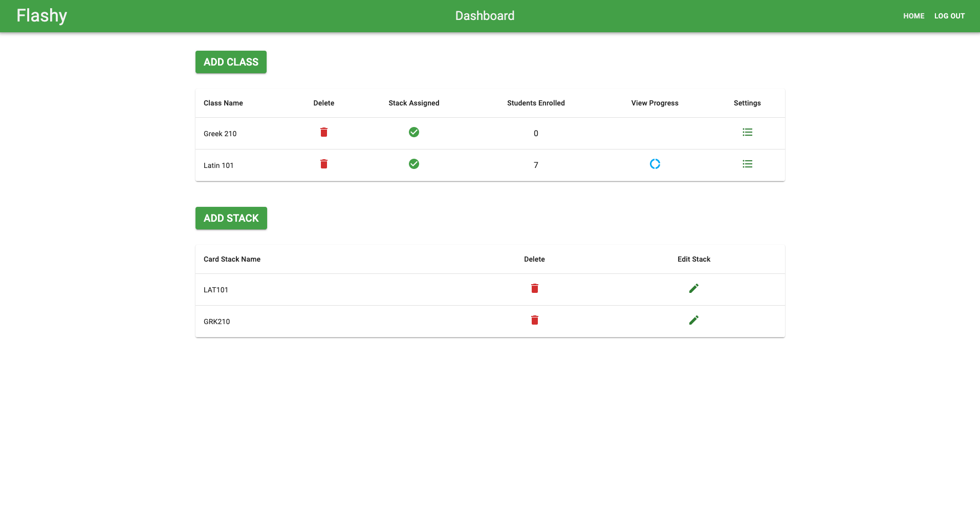Click stack assigned checkmark for Latin 101
The image size is (980, 511).
pos(414,164)
